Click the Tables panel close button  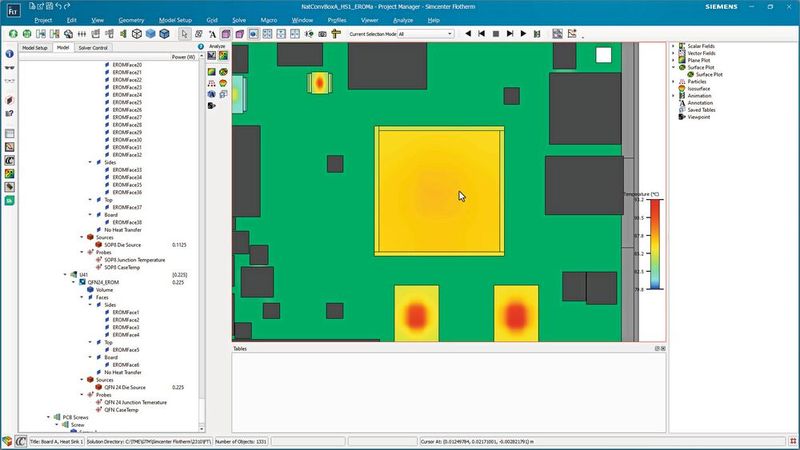pyautogui.click(x=663, y=348)
